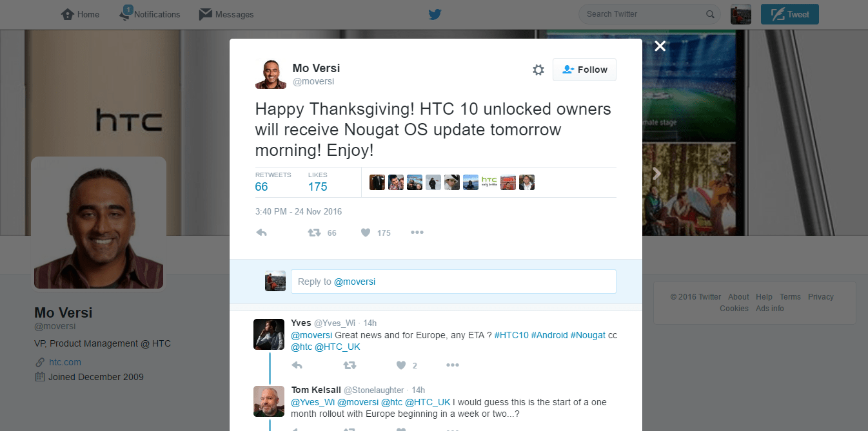Go to Home tab
868x431 pixels.
81,14
